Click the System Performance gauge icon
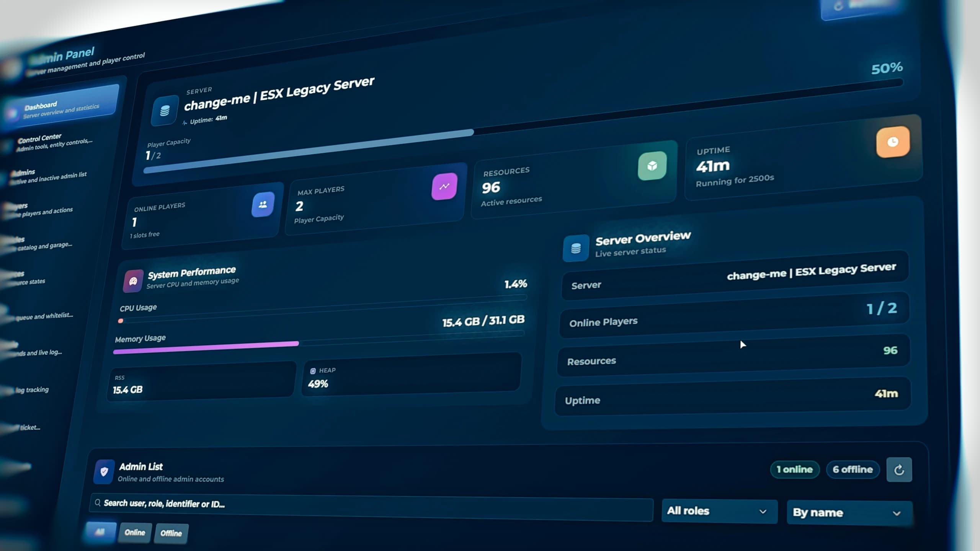The image size is (980, 551). (x=133, y=281)
